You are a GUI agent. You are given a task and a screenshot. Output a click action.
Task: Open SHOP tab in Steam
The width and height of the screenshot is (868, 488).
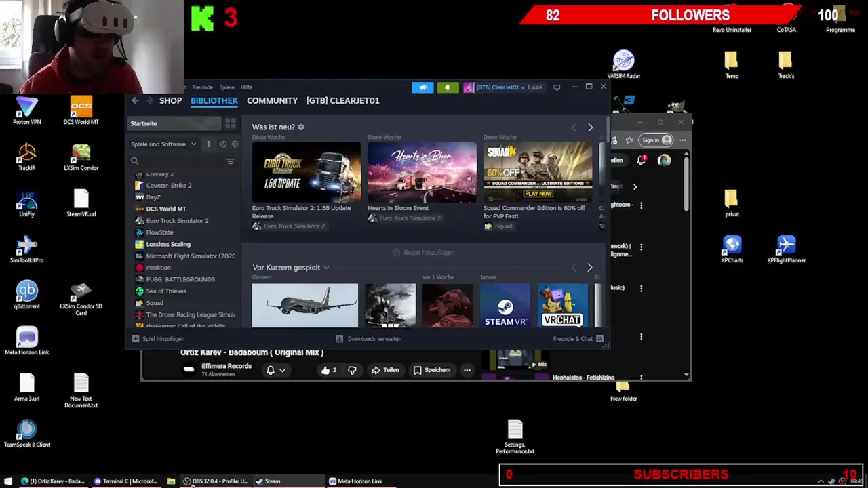coord(170,100)
